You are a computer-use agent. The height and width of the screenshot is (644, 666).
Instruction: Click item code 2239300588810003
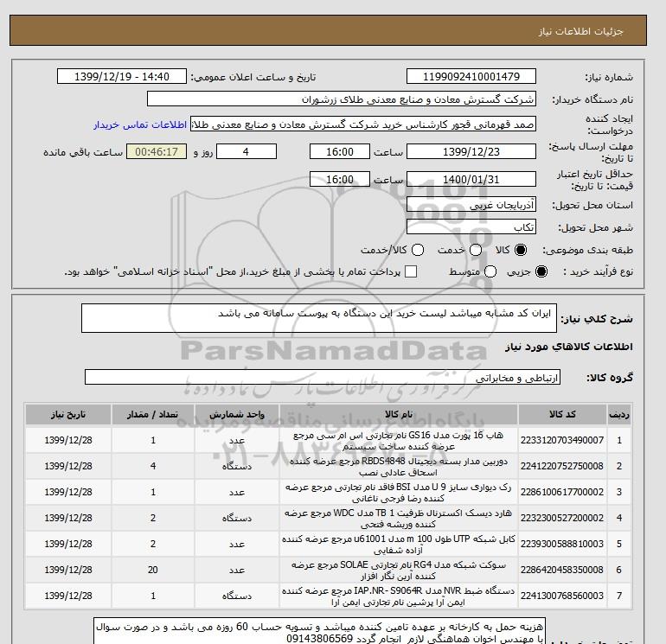(562, 544)
